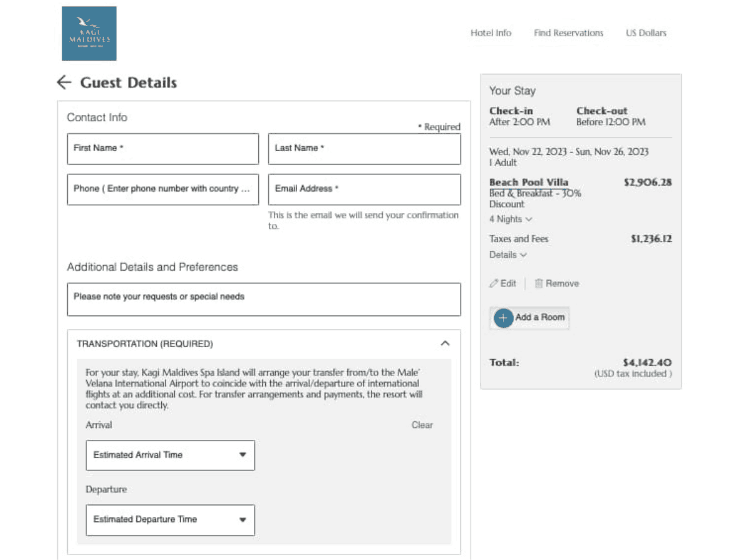Click the Edit pencil icon
747x560 pixels.
point(494,284)
